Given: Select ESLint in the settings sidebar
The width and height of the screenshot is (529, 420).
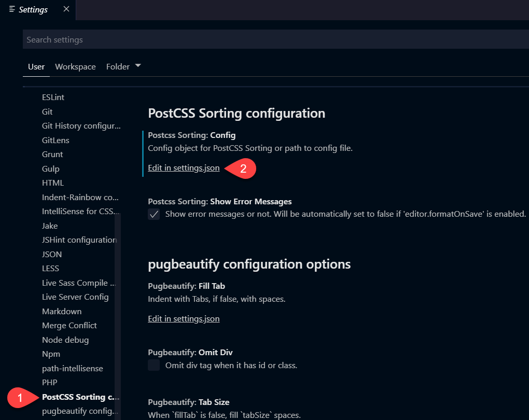Looking at the screenshot, I should 53,97.
